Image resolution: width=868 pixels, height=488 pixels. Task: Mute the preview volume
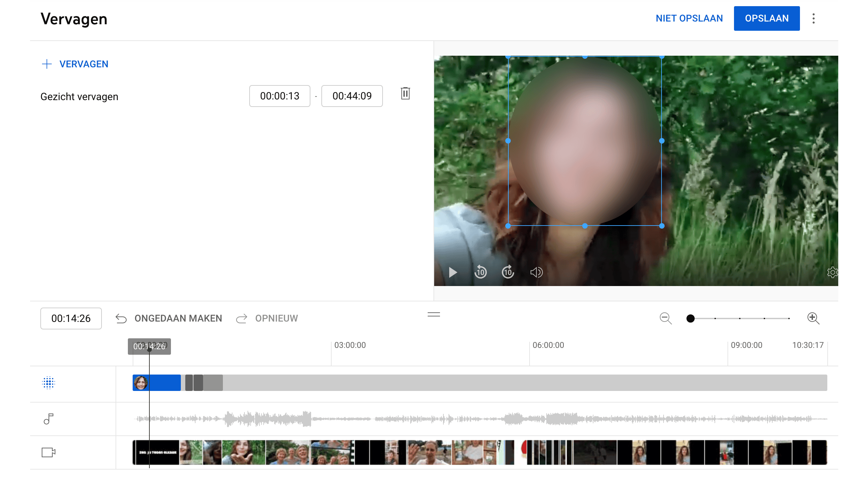[x=536, y=272]
